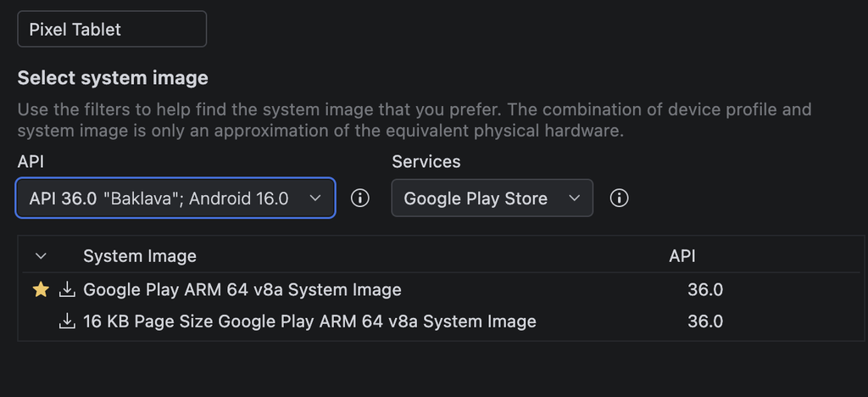The height and width of the screenshot is (397, 868).
Task: Open the API 36.0 "Baklava" dropdown
Action: coord(175,198)
